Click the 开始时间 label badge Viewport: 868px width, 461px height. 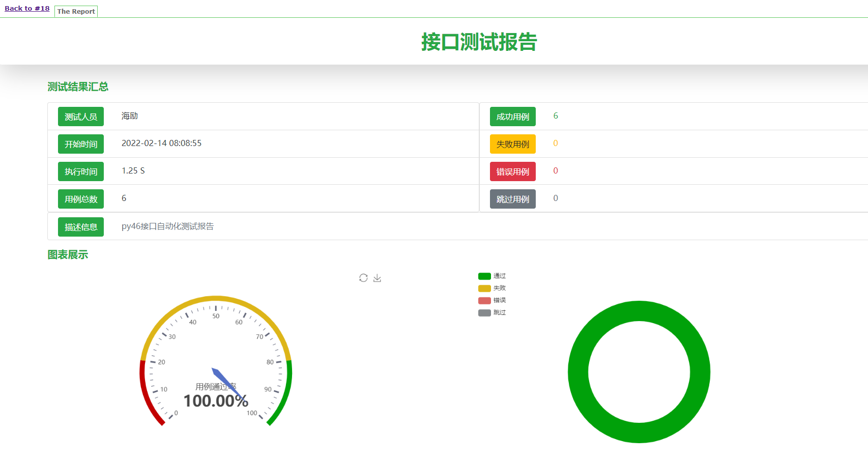tap(81, 144)
